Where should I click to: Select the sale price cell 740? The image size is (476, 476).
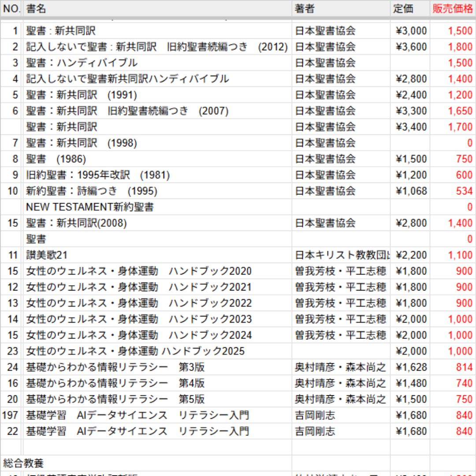pyautogui.click(x=453, y=383)
